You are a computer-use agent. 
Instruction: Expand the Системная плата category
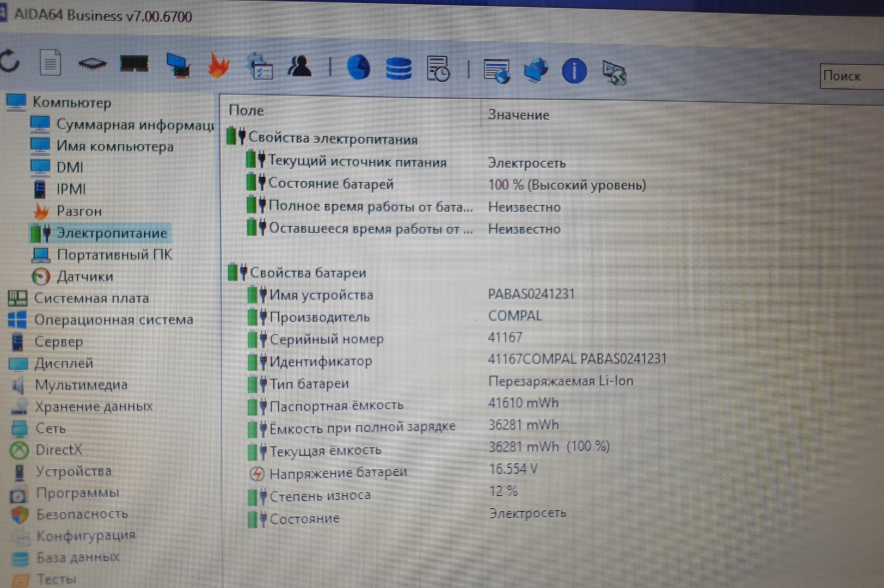coord(91,298)
